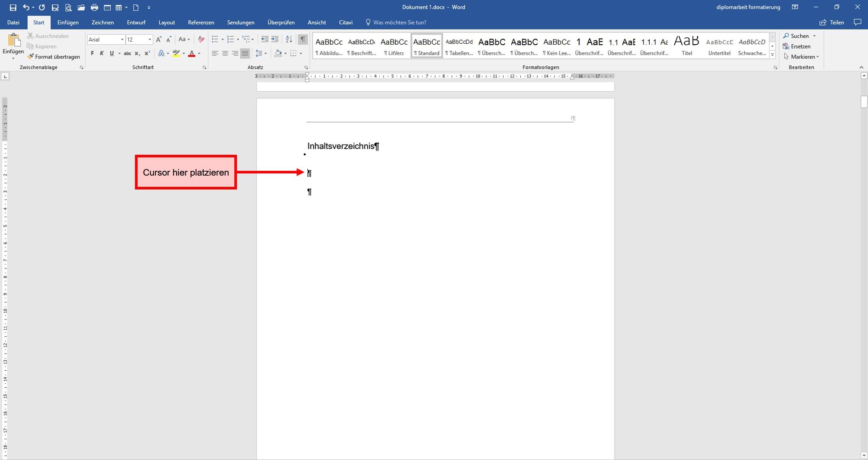Open a file via the folder icon
Viewport: 868px width, 460px height.
click(x=81, y=7)
